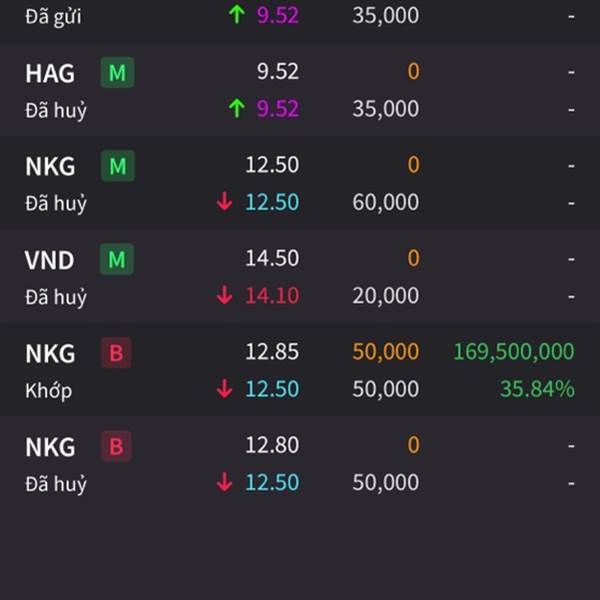Viewport: 600px width, 600px height.
Task: Click red down arrow on NKG 60,000 order
Action: click(x=224, y=202)
